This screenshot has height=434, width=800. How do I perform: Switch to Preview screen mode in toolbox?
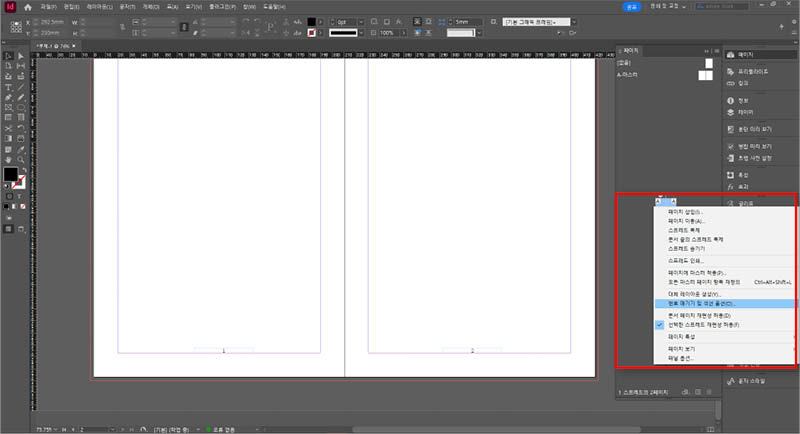pyautogui.click(x=21, y=229)
